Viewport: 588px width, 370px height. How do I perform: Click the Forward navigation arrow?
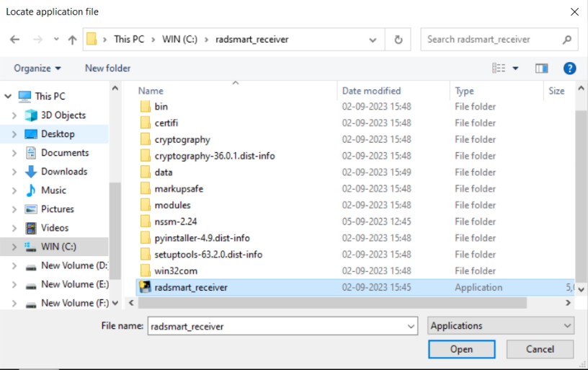point(38,40)
